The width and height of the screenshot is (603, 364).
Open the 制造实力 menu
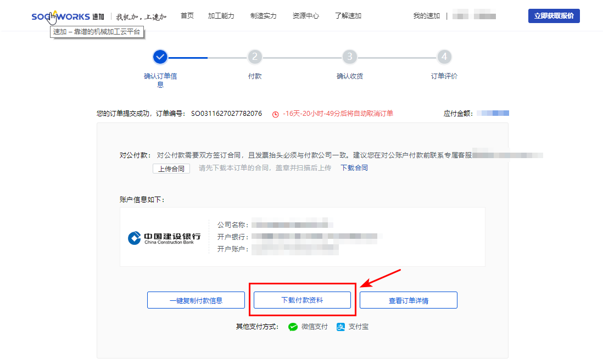pyautogui.click(x=264, y=16)
